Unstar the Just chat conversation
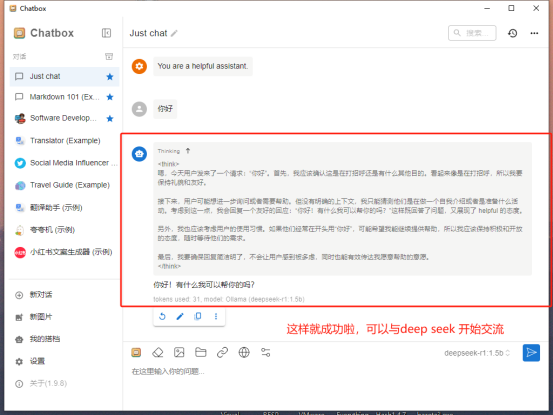This screenshot has height=415, width=553. [x=110, y=77]
